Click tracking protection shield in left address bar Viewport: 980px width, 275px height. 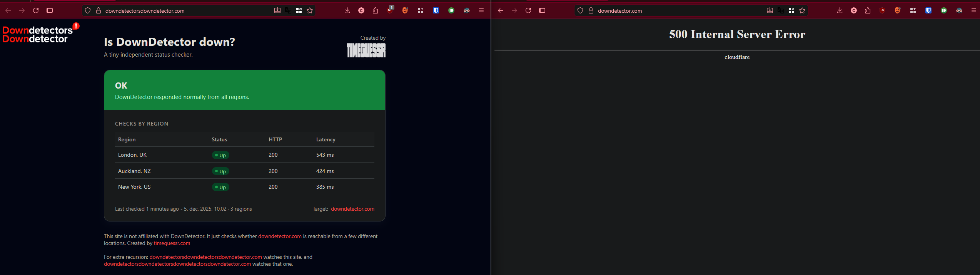click(88, 10)
